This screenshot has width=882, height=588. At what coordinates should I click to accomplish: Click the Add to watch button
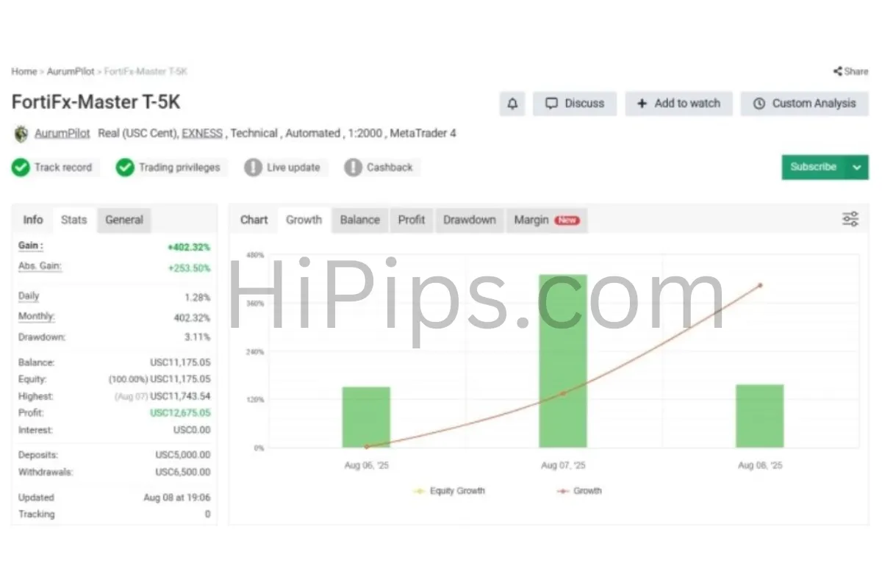tap(678, 104)
